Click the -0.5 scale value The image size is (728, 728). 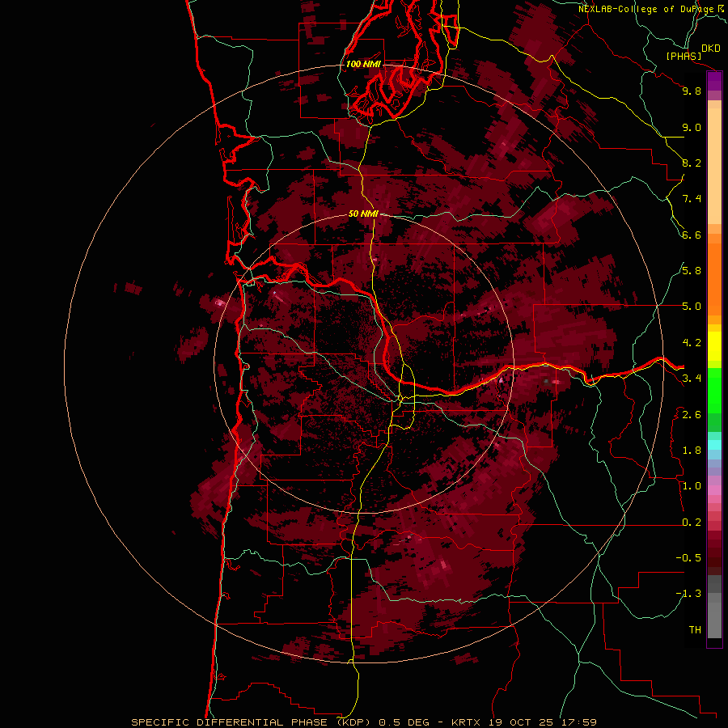tap(688, 558)
